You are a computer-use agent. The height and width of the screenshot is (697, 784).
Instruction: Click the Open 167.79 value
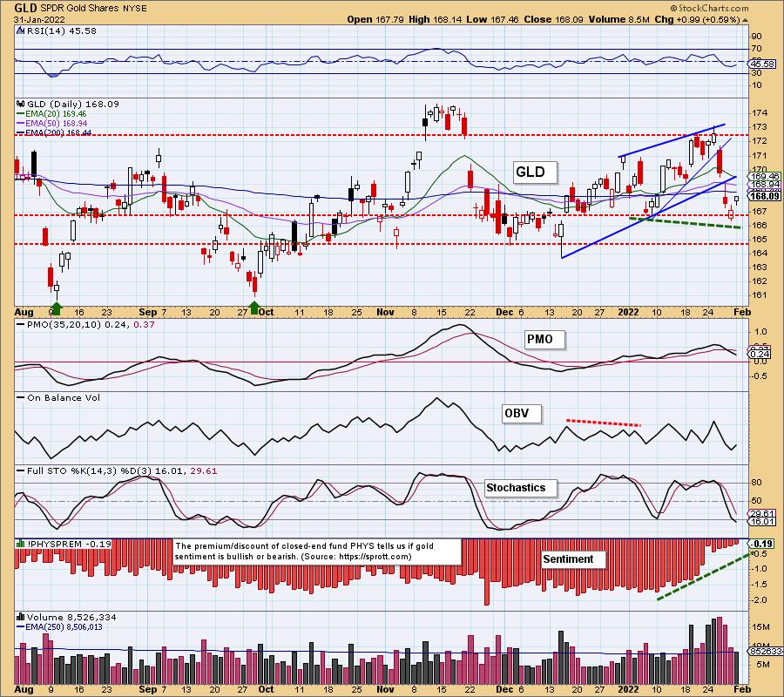pos(375,19)
